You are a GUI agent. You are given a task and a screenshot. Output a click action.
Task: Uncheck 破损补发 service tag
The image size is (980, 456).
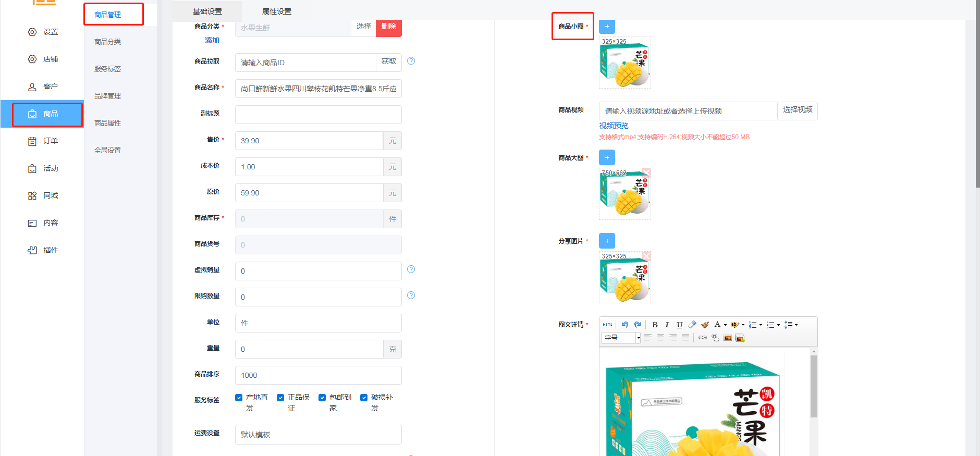[x=364, y=398]
